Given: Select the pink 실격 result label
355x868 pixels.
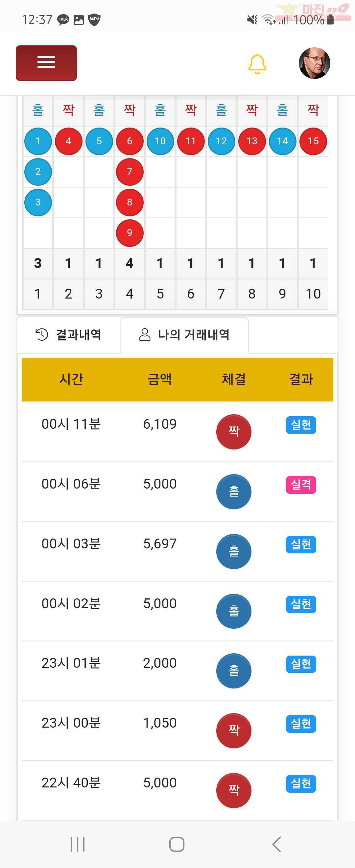Looking at the screenshot, I should click(x=301, y=485).
